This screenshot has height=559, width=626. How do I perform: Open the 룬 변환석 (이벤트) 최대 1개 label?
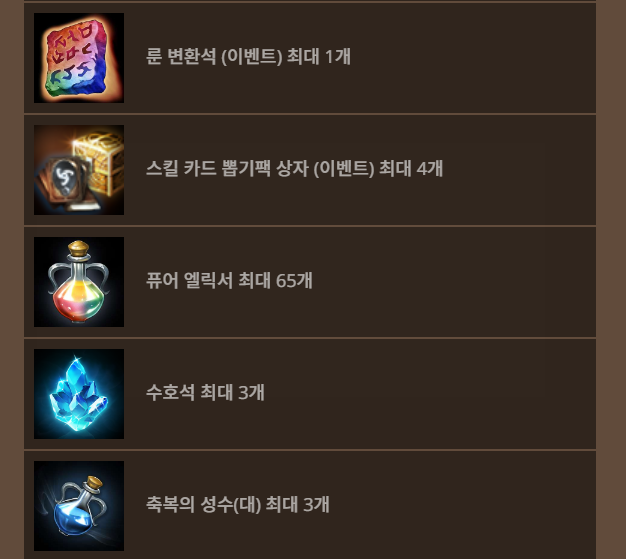point(248,56)
